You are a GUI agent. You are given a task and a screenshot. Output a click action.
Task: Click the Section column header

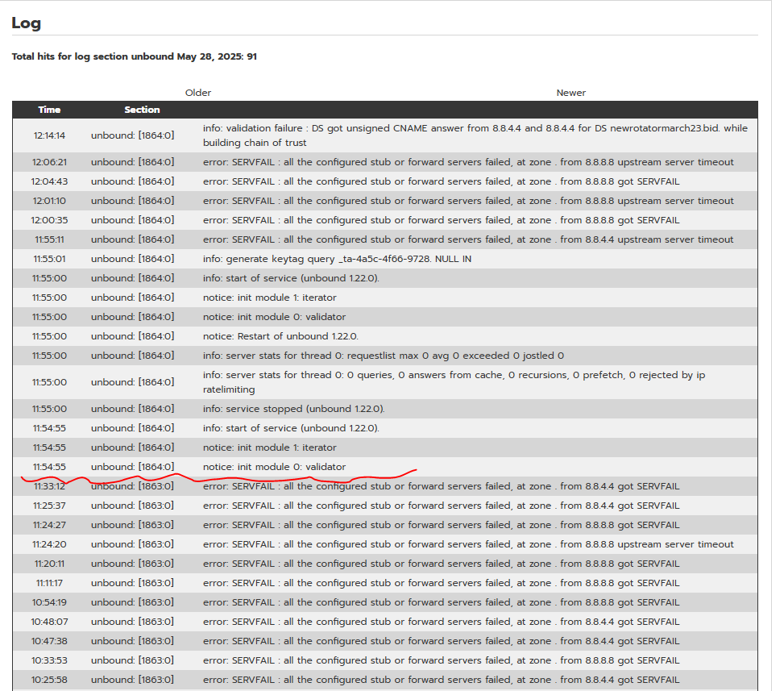point(142,110)
